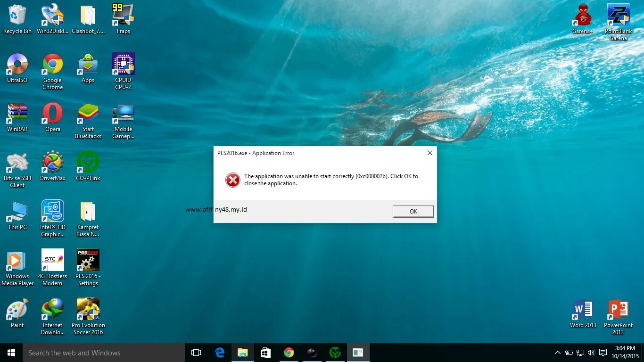The image size is (644, 362).
Task: Select the DriverMax desktop shortcut
Action: pyautogui.click(x=53, y=166)
